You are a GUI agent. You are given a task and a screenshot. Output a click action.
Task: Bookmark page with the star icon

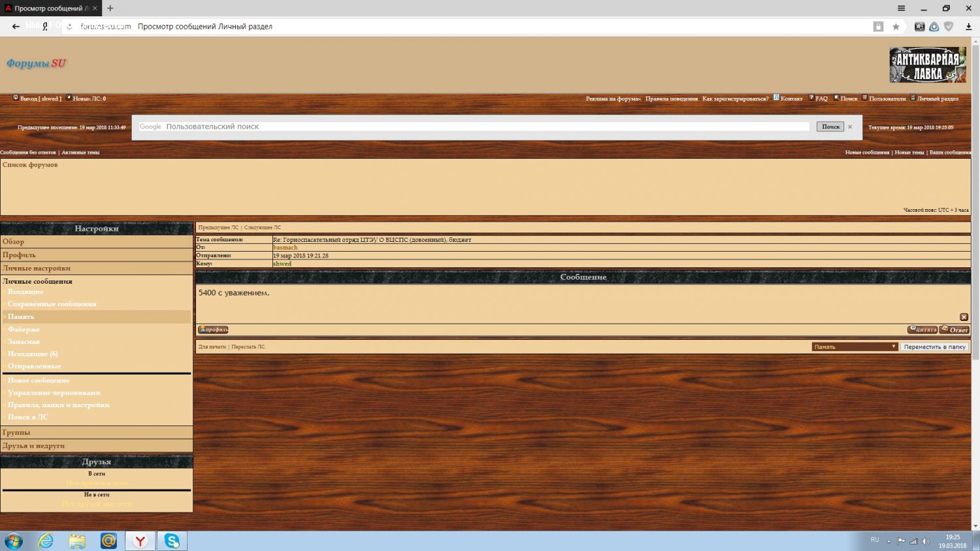tap(896, 27)
